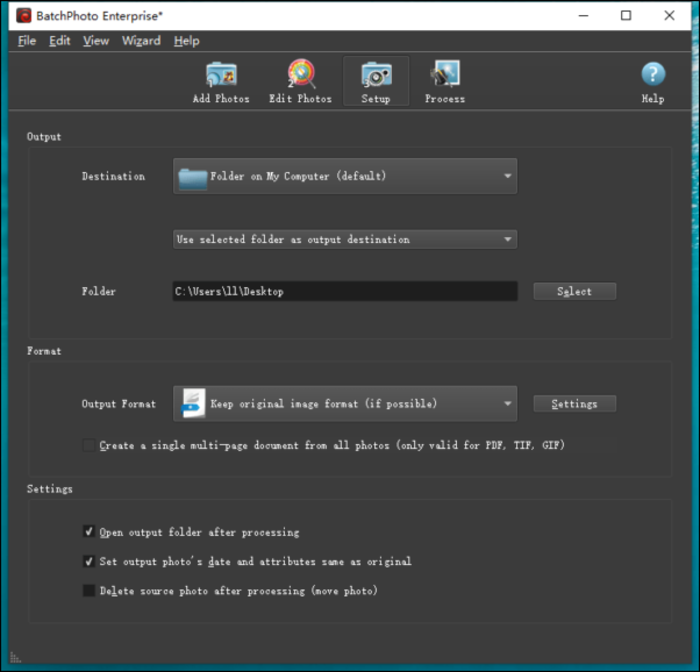Click the Select folder button

[x=575, y=291]
